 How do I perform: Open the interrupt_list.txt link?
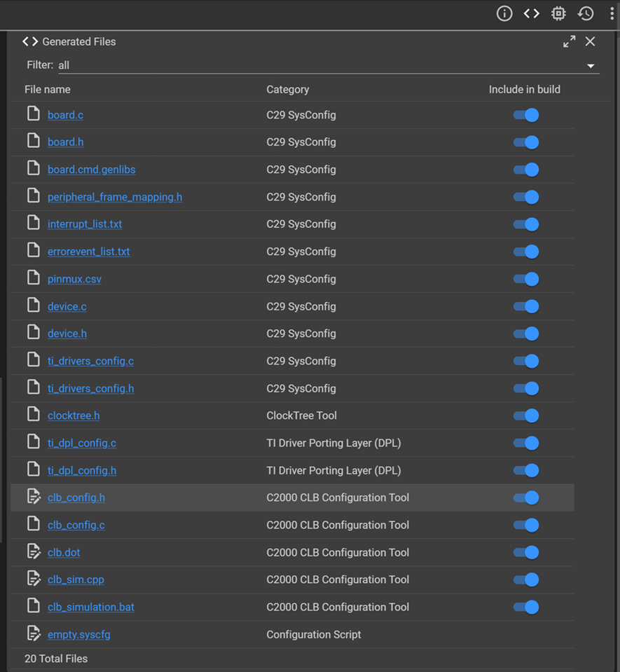coord(85,224)
